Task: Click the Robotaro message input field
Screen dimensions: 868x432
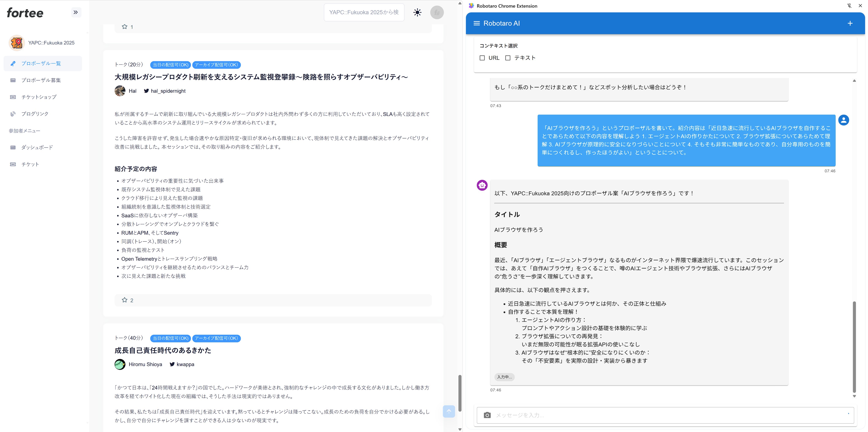Action: click(x=667, y=415)
